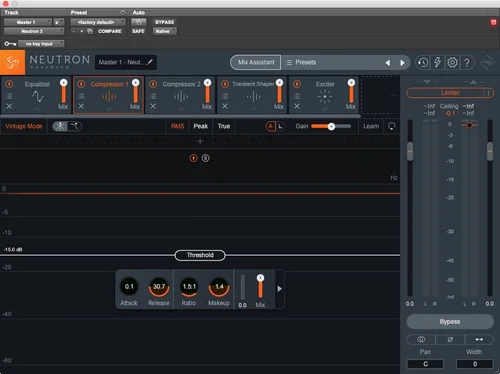
Task: Click Mix Assistant button
Action: (256, 62)
